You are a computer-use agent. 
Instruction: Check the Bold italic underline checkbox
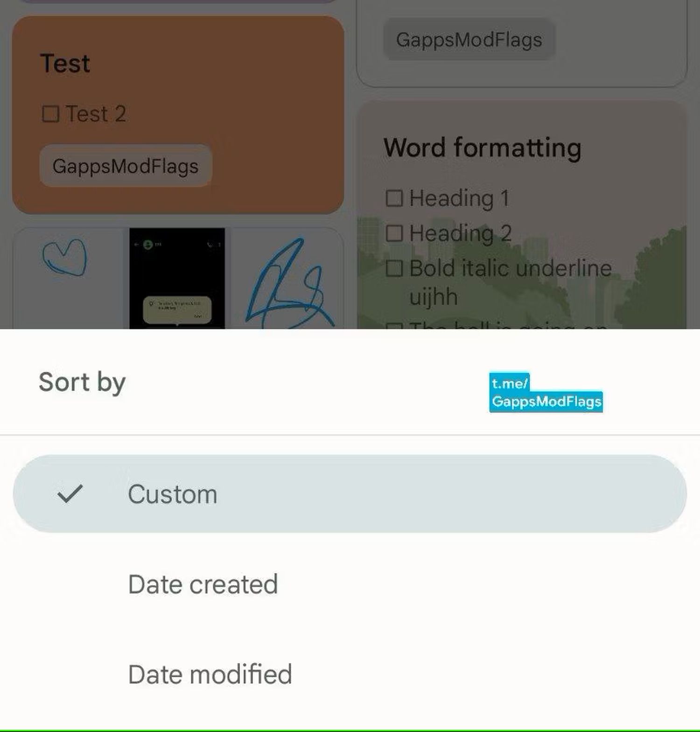click(394, 268)
